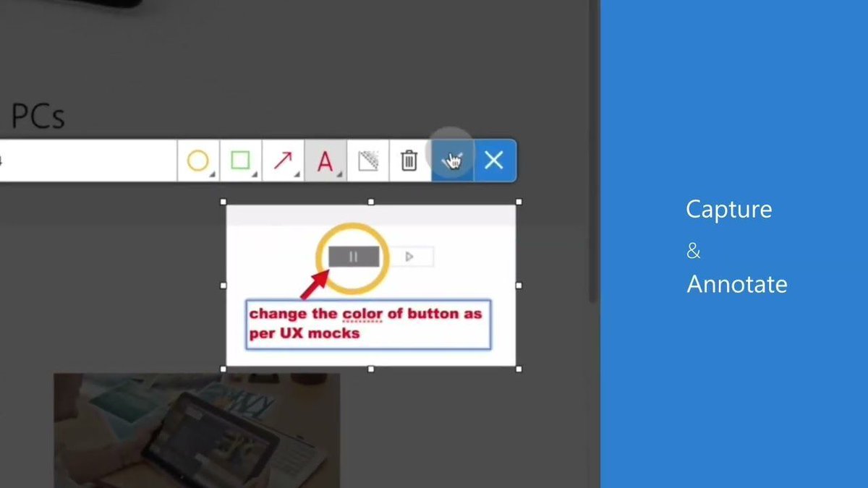This screenshot has width=868, height=488.
Task: Select the blur/pixelate tool
Action: point(367,160)
